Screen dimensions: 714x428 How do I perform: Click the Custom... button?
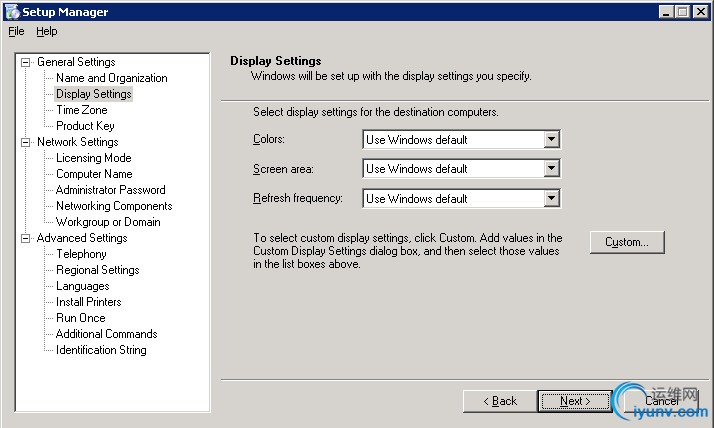(x=627, y=242)
